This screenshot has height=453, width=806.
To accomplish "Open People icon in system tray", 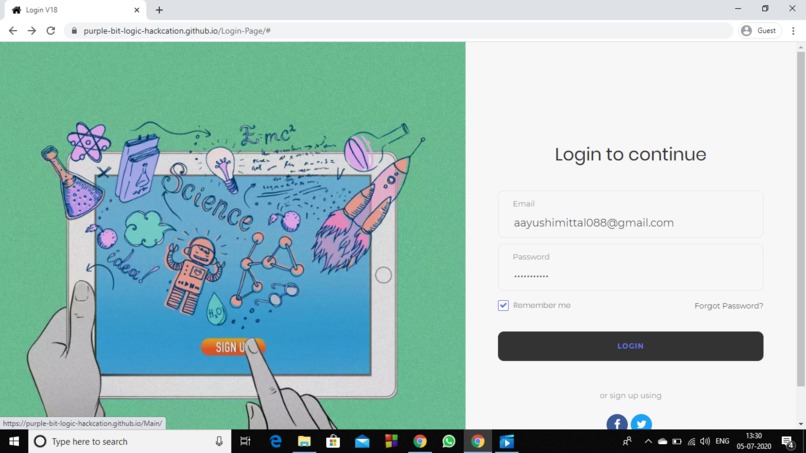I will tap(627, 442).
